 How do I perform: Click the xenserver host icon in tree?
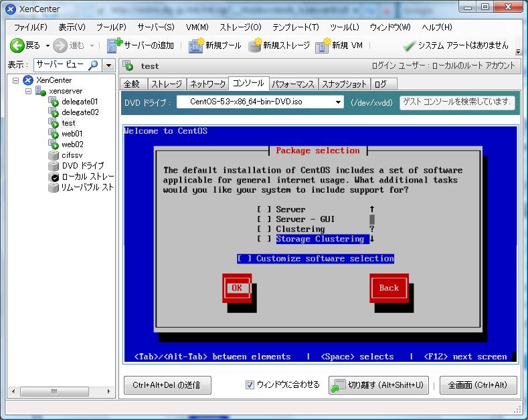(41, 91)
